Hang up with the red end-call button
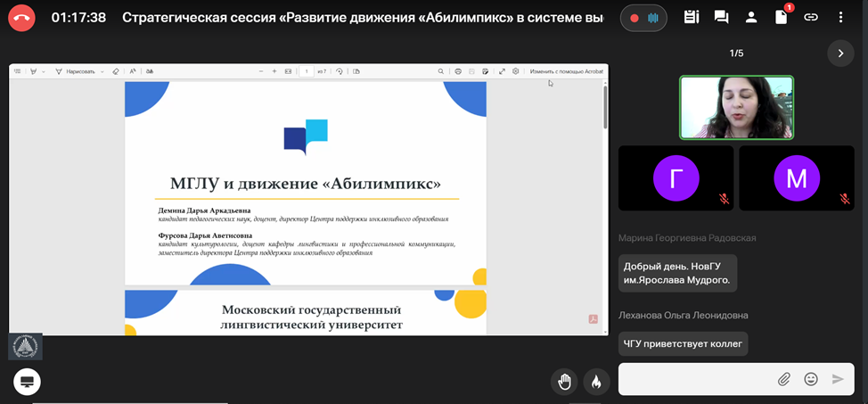 pyautogui.click(x=21, y=17)
